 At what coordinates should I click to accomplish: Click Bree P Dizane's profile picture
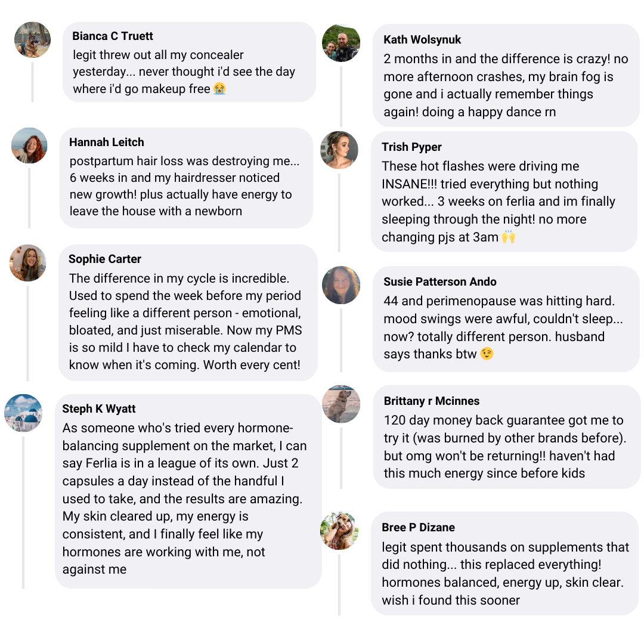pyautogui.click(x=339, y=531)
